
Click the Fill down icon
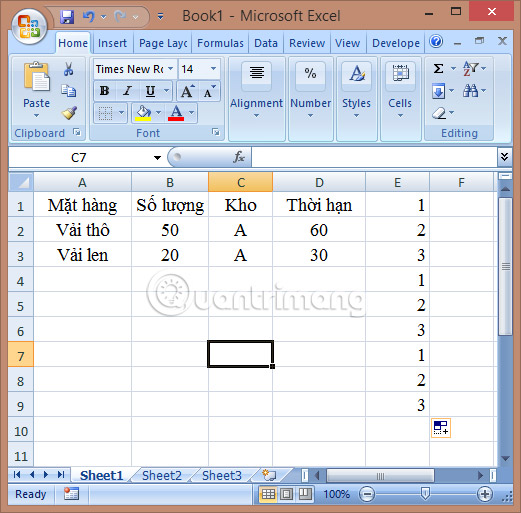pyautogui.click(x=439, y=91)
